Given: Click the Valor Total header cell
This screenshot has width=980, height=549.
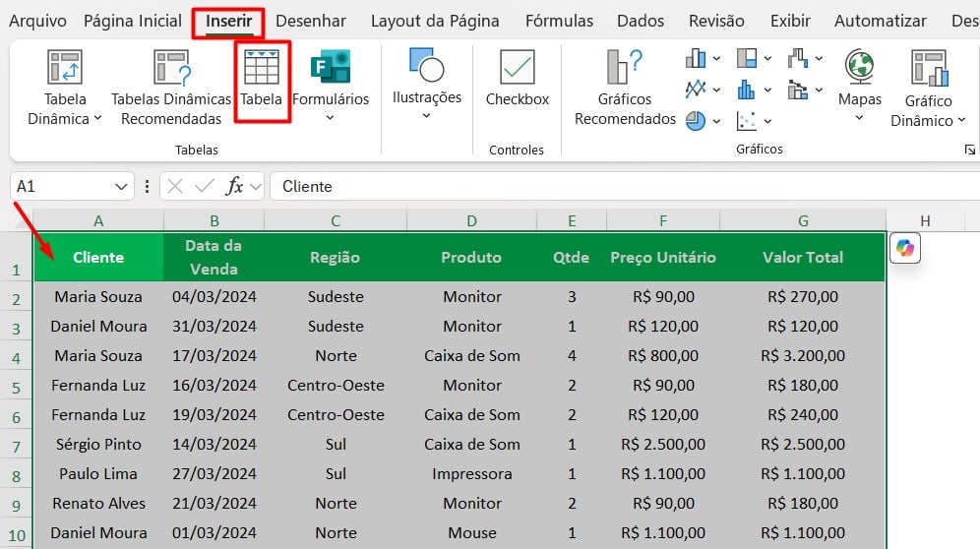Looking at the screenshot, I should pos(803,257).
